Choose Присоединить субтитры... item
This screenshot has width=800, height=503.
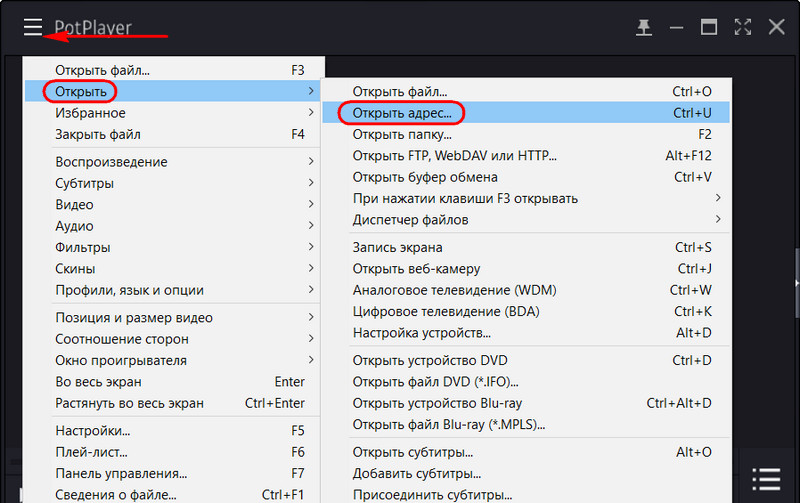tap(526, 495)
